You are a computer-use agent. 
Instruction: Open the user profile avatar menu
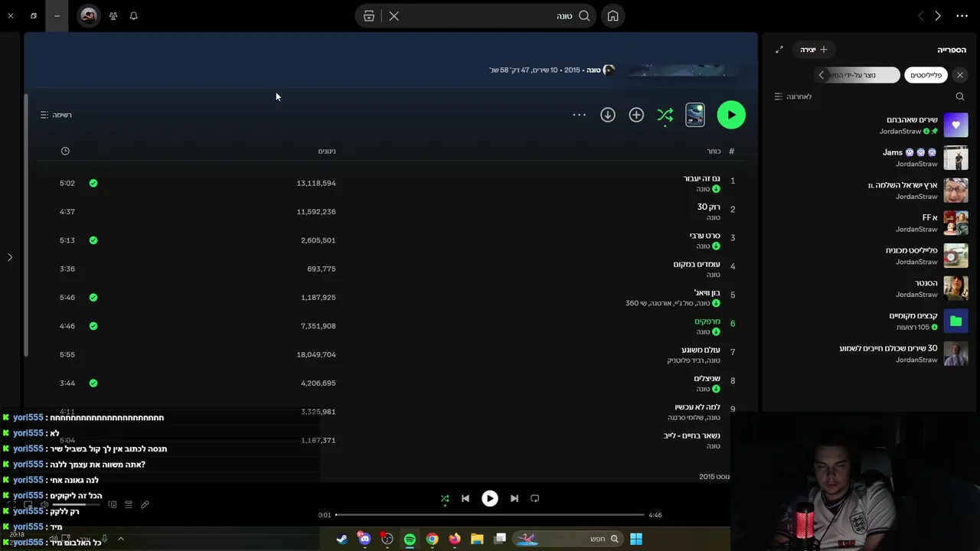pos(89,16)
